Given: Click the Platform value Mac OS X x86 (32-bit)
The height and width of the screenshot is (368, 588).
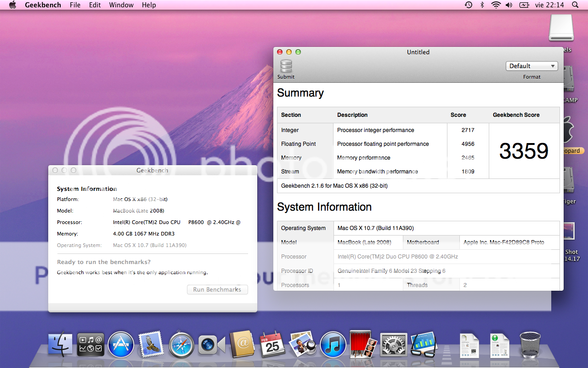Looking at the screenshot, I should [140, 199].
